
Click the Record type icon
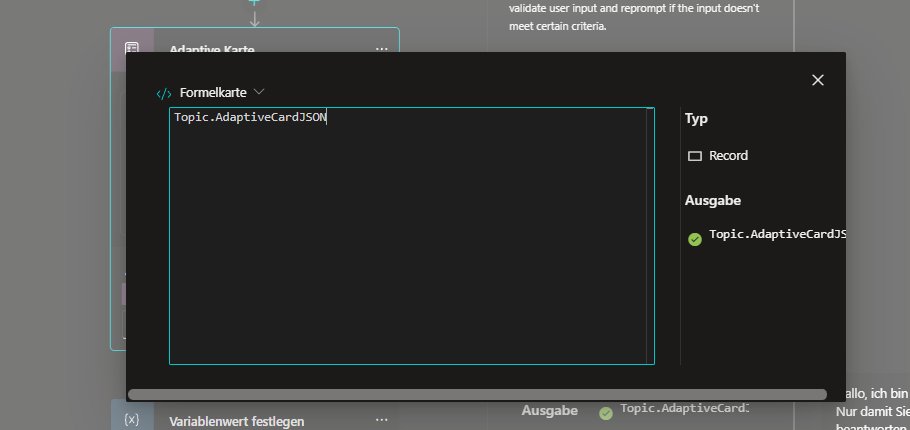(695, 156)
